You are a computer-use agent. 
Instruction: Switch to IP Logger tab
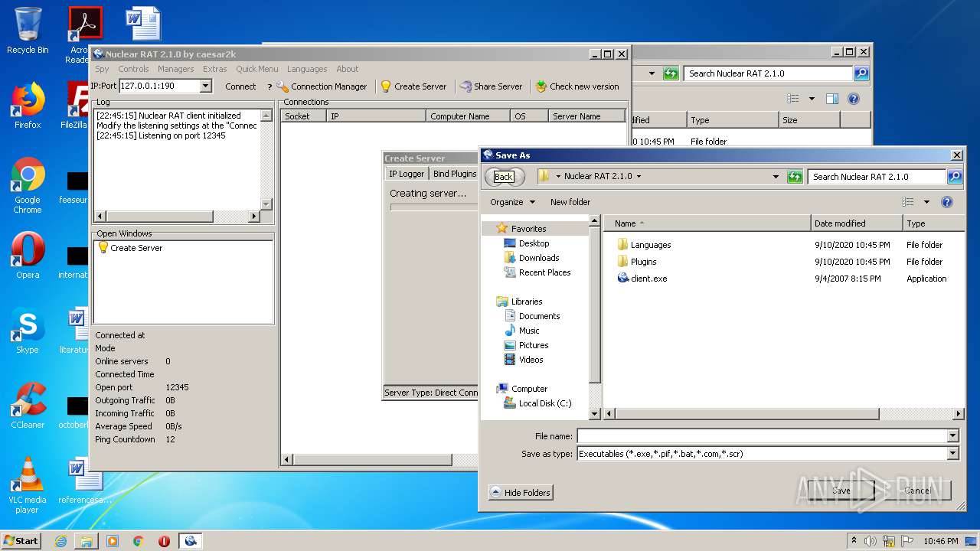(407, 174)
